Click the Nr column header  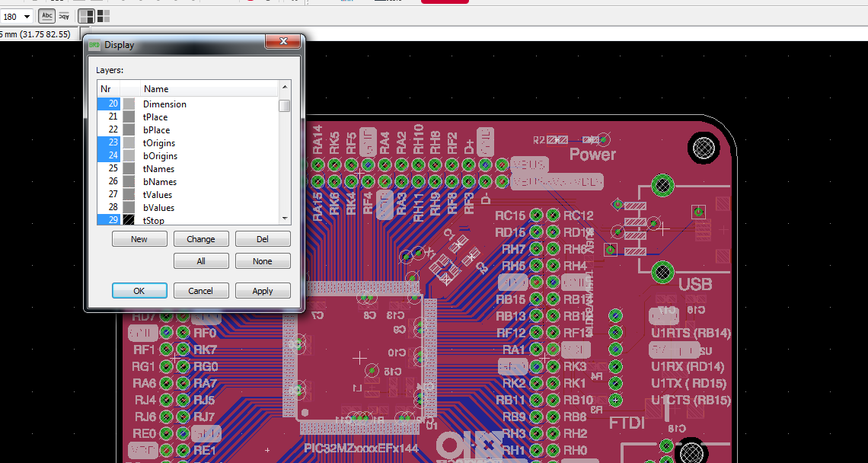(108, 88)
